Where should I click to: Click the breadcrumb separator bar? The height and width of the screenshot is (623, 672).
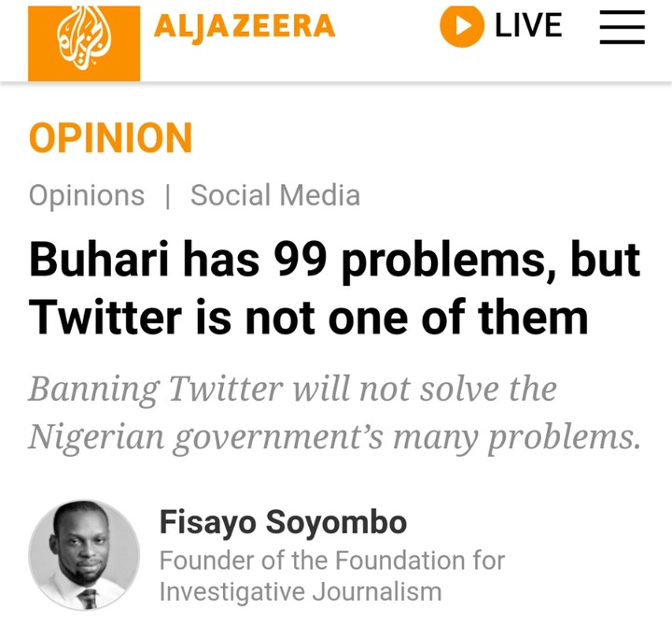click(x=168, y=196)
